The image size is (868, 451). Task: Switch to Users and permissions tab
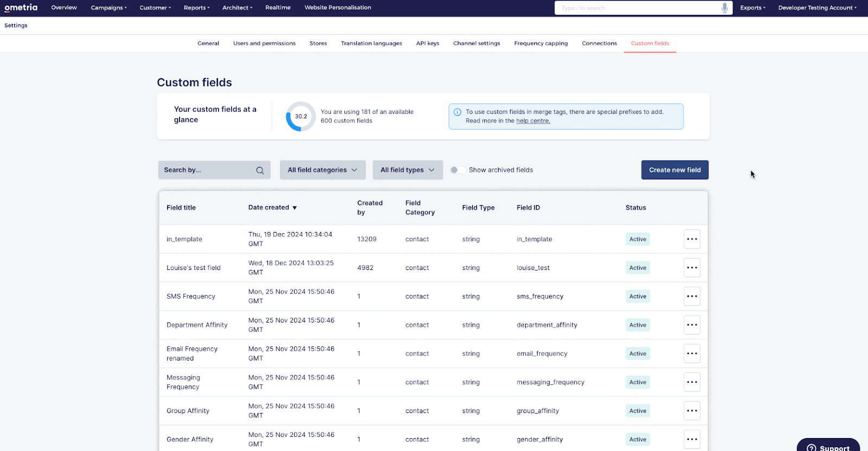tap(264, 43)
